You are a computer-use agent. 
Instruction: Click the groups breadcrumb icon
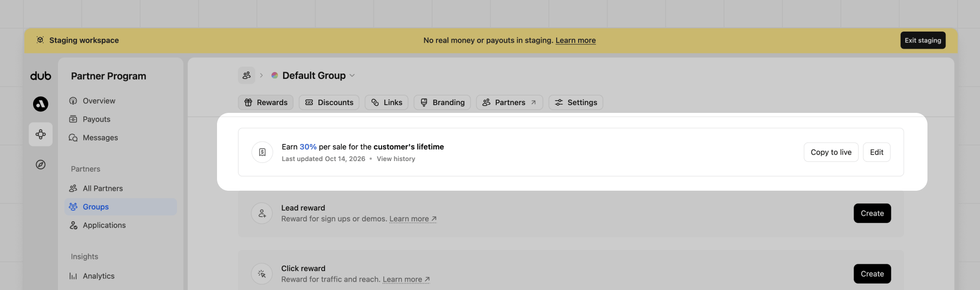(x=247, y=75)
